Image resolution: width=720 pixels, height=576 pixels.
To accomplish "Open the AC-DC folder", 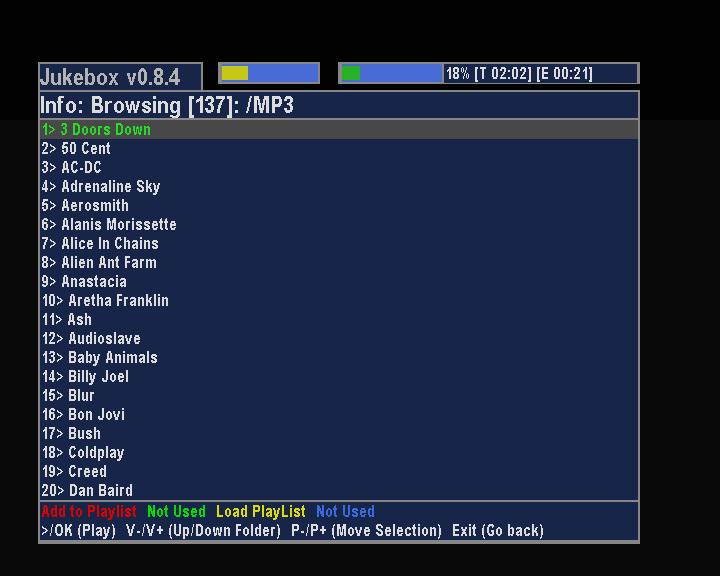I will 339,167.
